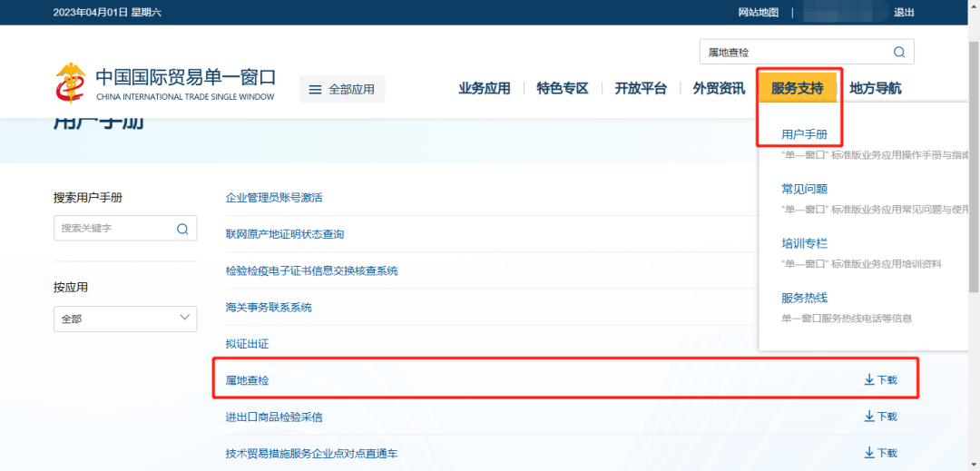Open 服务热线 from the service menu
Viewport: 980px width, 471px height.
(x=804, y=298)
